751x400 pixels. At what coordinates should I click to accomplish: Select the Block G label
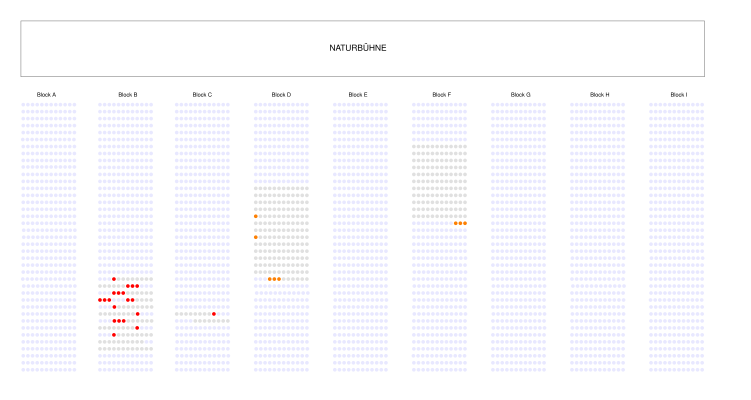click(x=520, y=95)
